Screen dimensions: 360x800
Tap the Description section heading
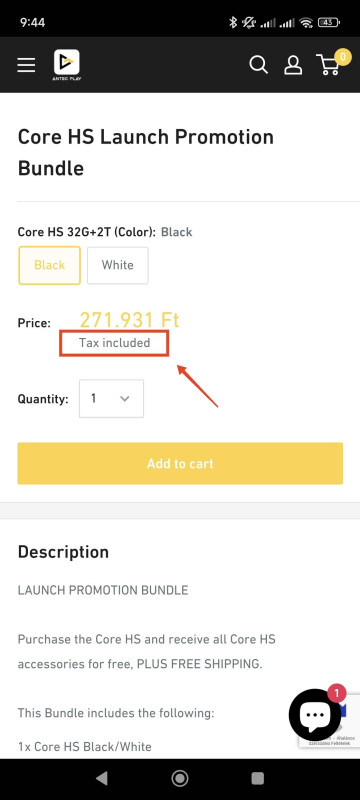63,552
